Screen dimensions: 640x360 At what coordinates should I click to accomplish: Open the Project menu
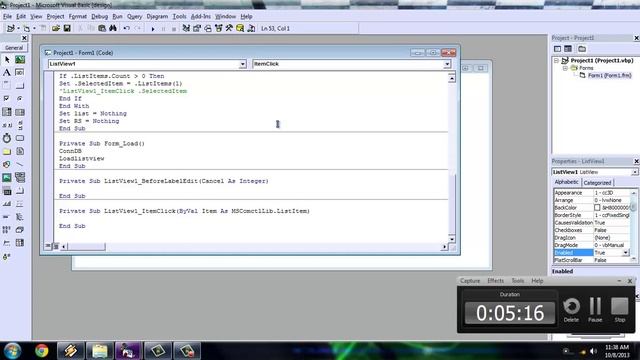click(55, 16)
